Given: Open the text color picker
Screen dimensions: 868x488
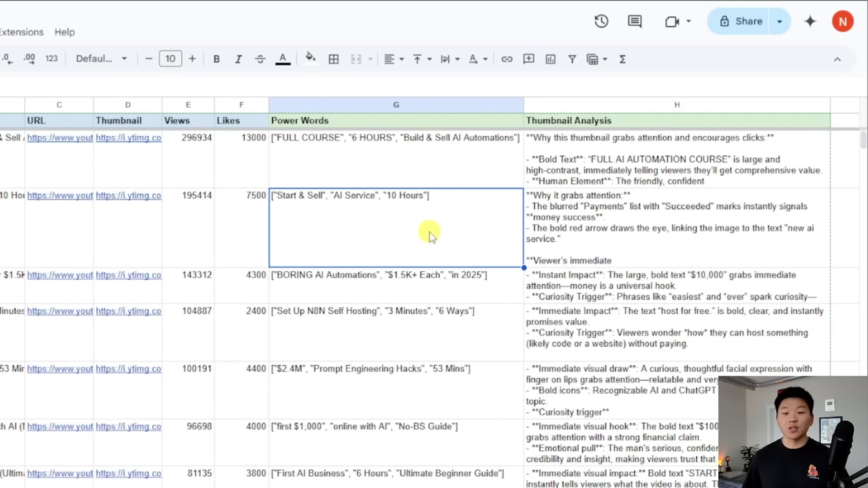Looking at the screenshot, I should [x=283, y=59].
